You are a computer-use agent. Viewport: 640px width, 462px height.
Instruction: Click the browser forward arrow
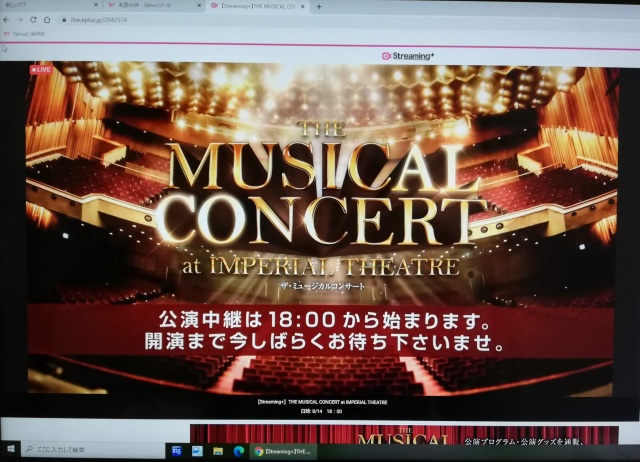[20, 20]
